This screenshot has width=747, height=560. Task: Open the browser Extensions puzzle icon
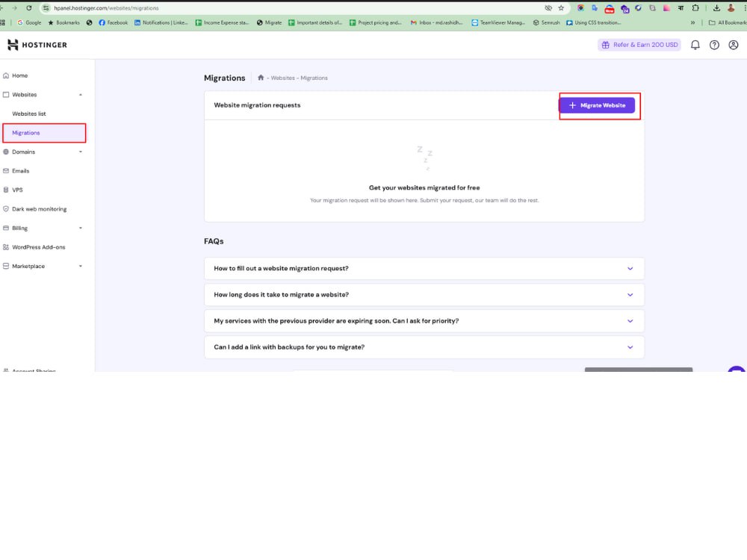695,8
